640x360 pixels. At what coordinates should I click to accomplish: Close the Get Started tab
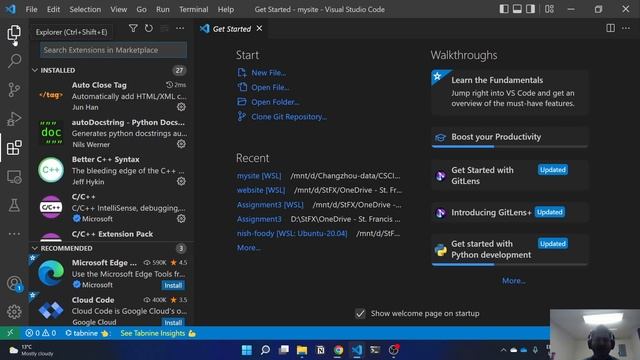259,28
